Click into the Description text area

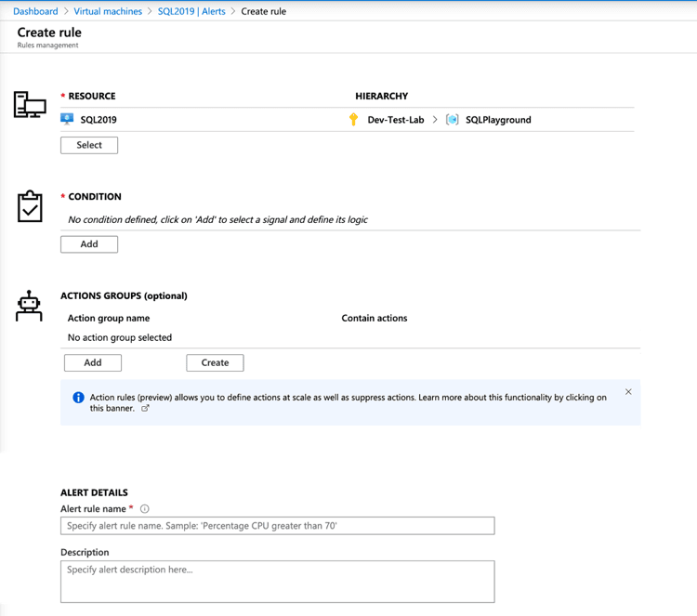point(277,581)
